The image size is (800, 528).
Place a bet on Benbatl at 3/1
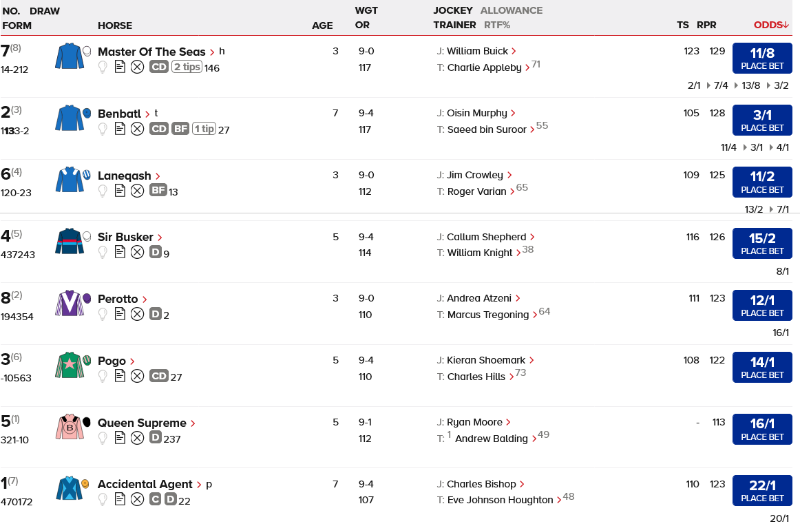coord(762,120)
